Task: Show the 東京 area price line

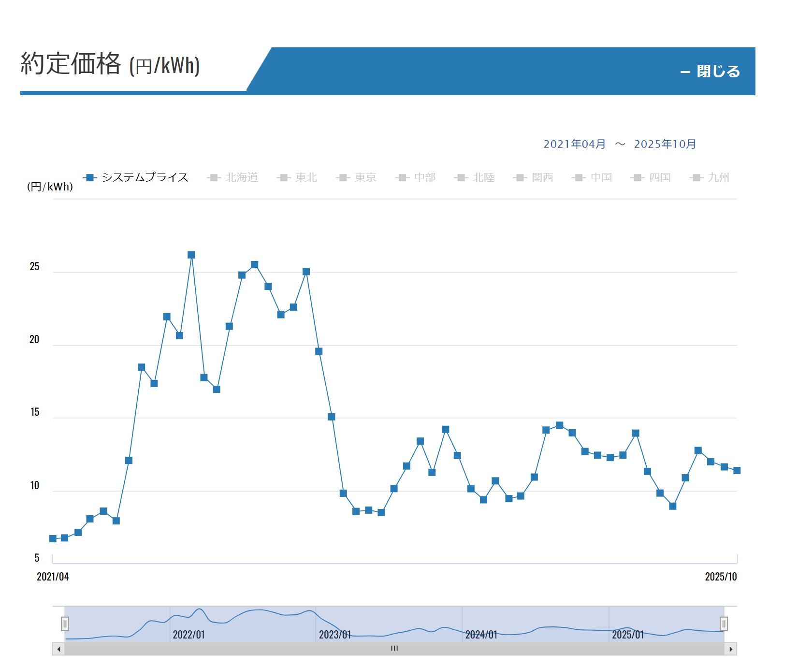Action: point(357,177)
